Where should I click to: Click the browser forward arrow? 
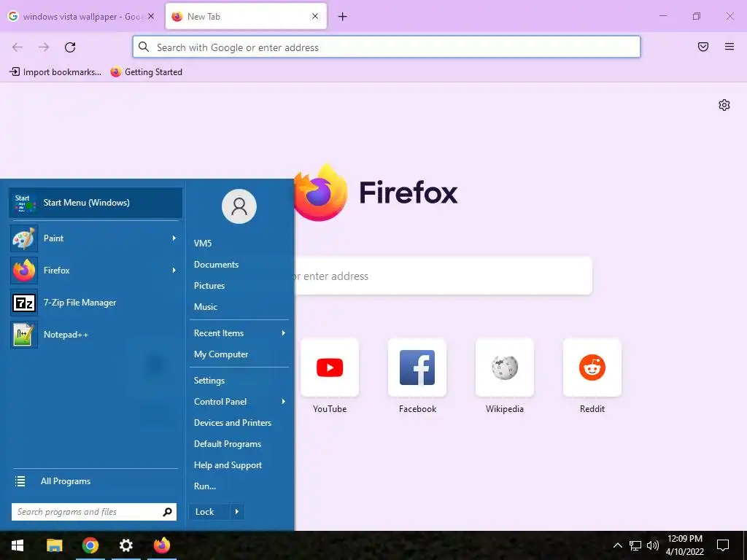pyautogui.click(x=44, y=47)
